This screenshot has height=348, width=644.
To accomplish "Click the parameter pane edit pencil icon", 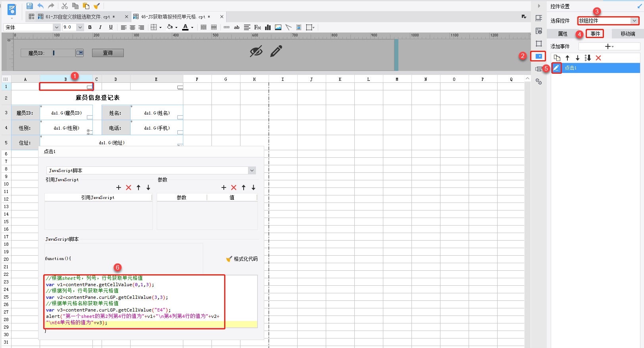I will (276, 51).
